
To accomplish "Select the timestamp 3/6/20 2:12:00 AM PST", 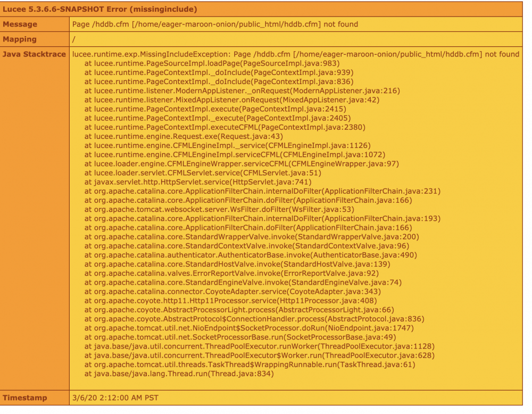I will [x=115, y=398].
